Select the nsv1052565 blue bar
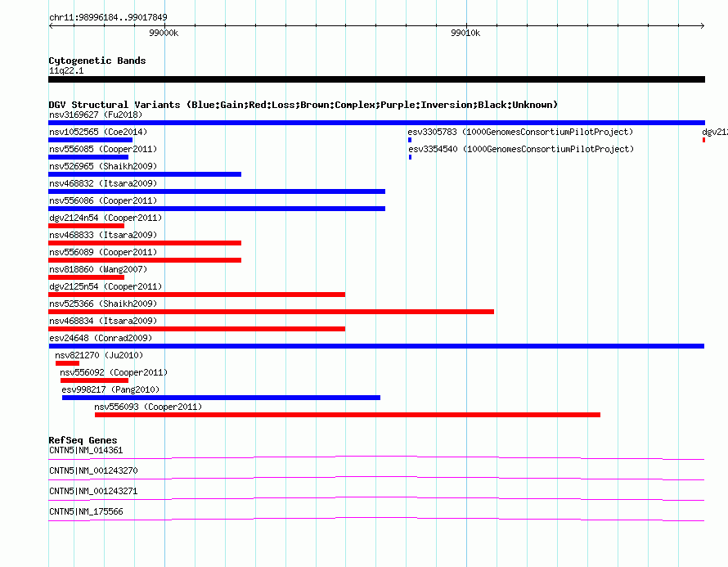The height and width of the screenshot is (567, 728). [91, 140]
